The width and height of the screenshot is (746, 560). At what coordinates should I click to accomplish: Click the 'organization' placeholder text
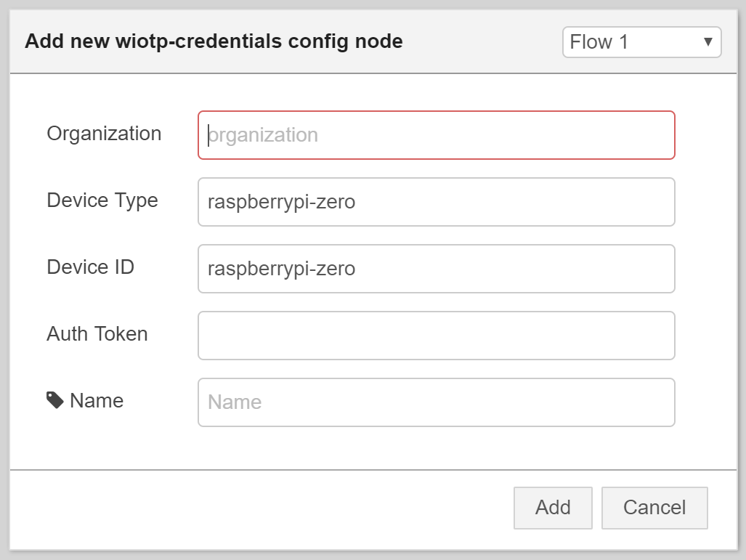coord(263,136)
